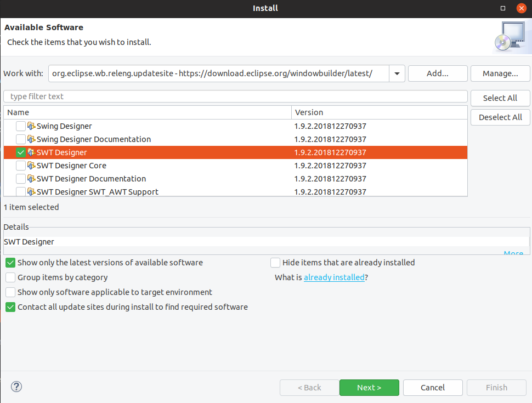The image size is (532, 403).
Task: Click the version number of Swing Designer
Action: [330, 126]
